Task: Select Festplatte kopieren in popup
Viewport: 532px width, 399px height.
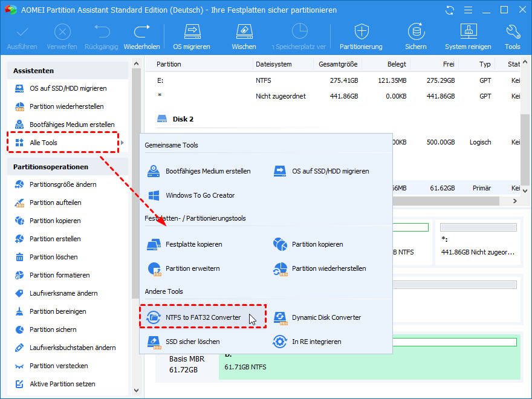Action: click(185, 244)
